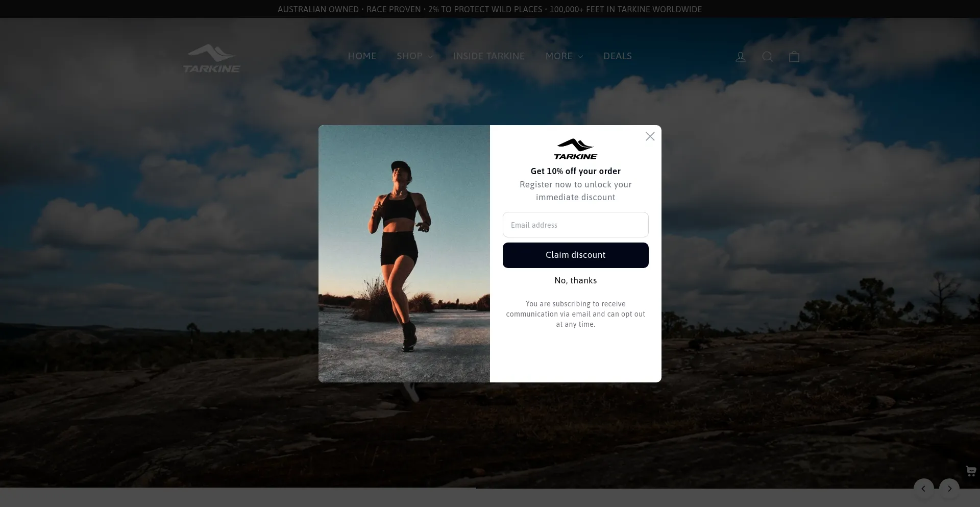Screen dimensions: 980x507
Task: Go to next slide arrow
Action: [x=949, y=489]
